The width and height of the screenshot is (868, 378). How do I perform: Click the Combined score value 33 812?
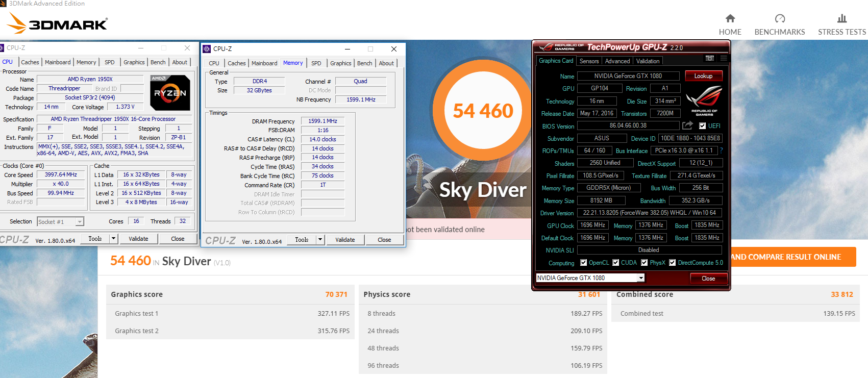pos(842,294)
